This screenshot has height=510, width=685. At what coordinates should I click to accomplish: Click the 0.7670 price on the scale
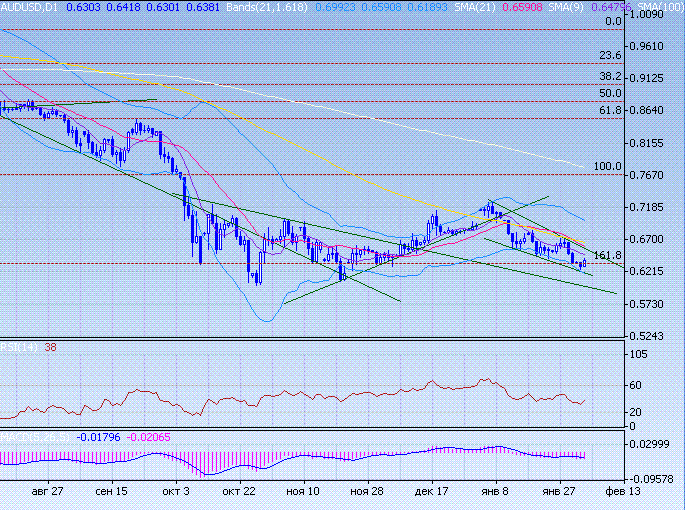coord(651,175)
